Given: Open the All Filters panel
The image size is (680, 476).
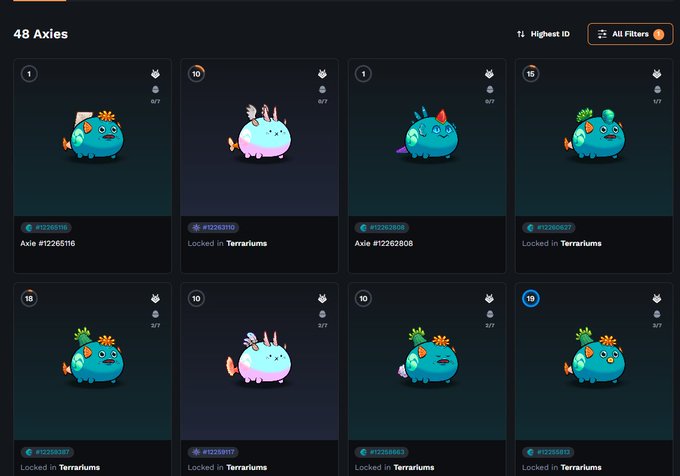Looking at the screenshot, I should tap(630, 34).
